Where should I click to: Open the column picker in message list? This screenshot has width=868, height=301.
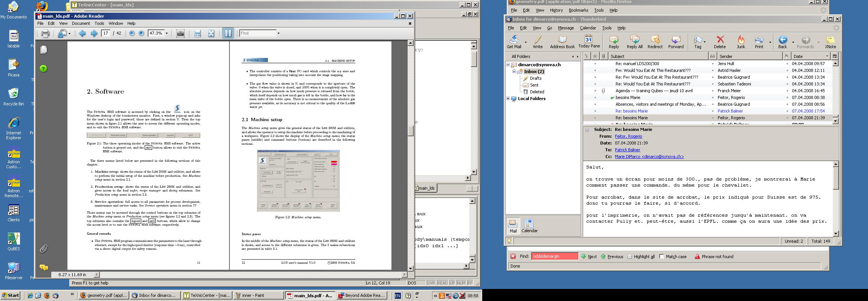click(x=835, y=56)
